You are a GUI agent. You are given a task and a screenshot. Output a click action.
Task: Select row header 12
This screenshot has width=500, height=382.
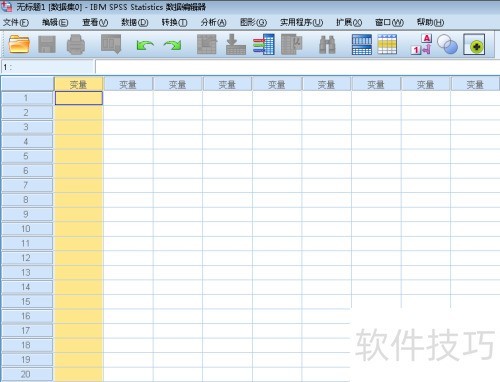tap(27, 258)
